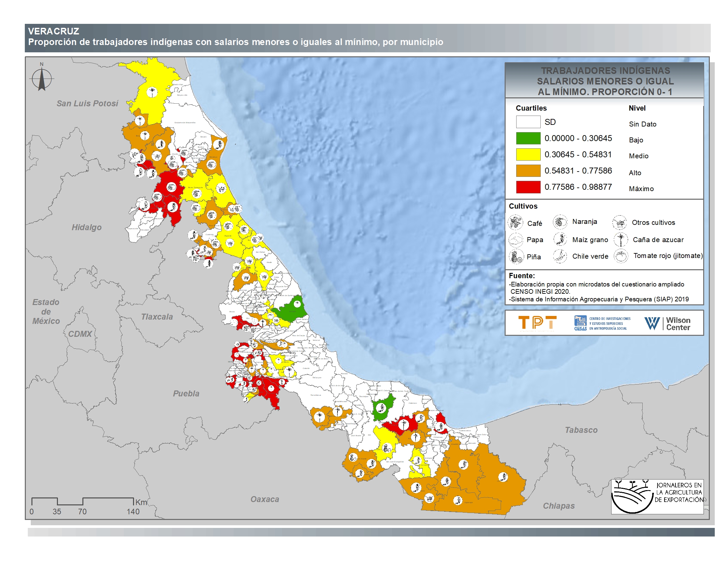Click the Chile verde legend icon
This screenshot has width=728, height=563.
[x=560, y=256]
